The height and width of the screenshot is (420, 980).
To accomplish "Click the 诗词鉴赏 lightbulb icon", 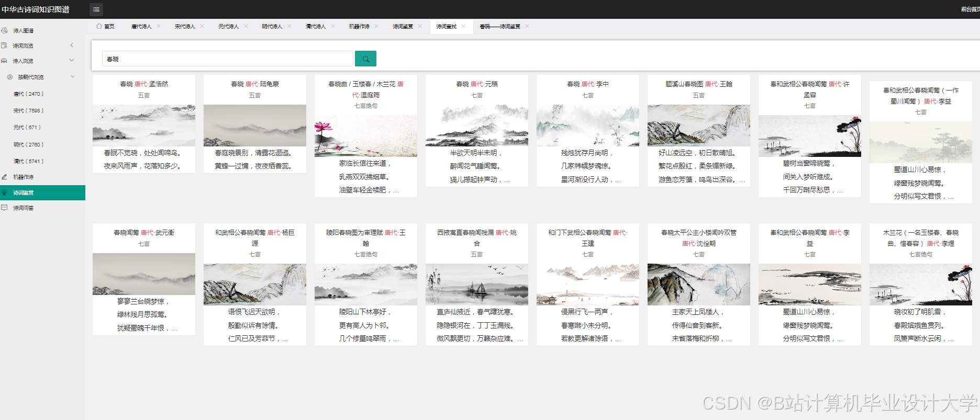I will [4, 192].
